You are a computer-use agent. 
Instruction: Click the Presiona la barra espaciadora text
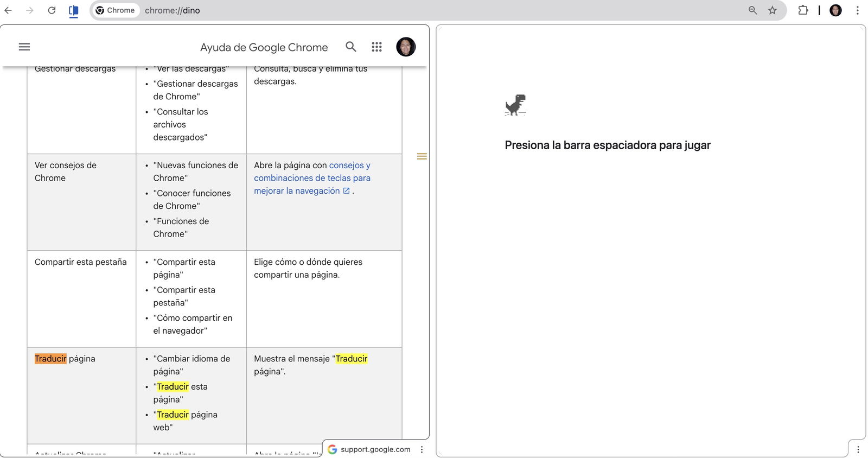tap(608, 145)
